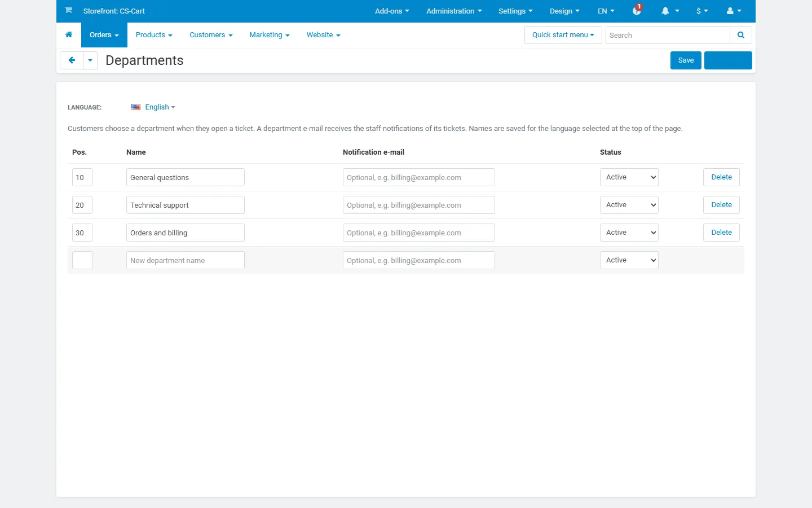Change status of Technical support row
The height and width of the screenshot is (508, 812).
click(x=629, y=205)
